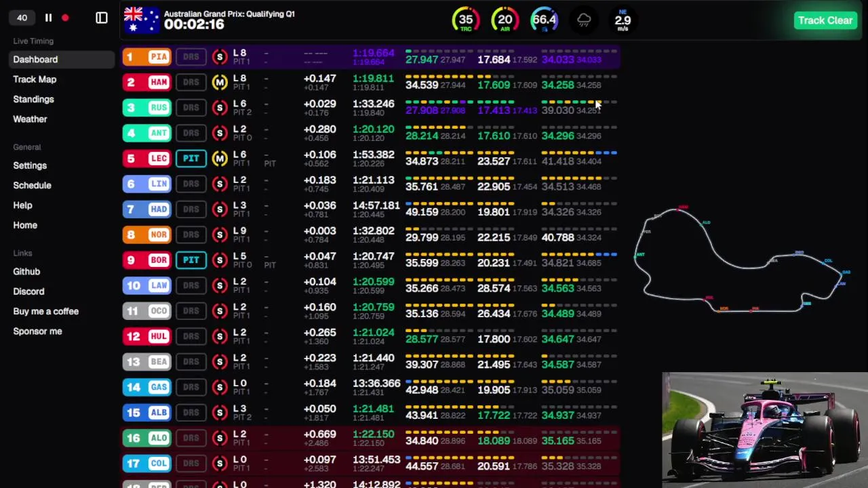Toggle the sidebar panel icon
This screenshot has width=868, height=488.
101,18
